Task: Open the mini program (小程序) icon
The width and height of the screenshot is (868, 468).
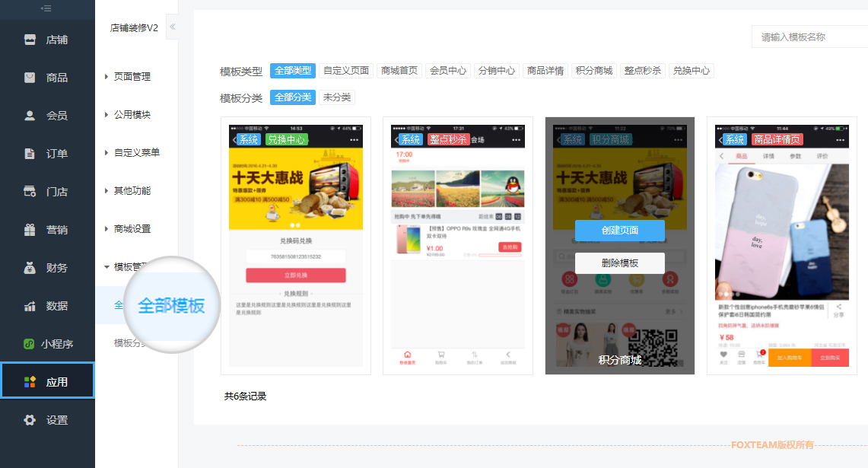Action: [29, 344]
